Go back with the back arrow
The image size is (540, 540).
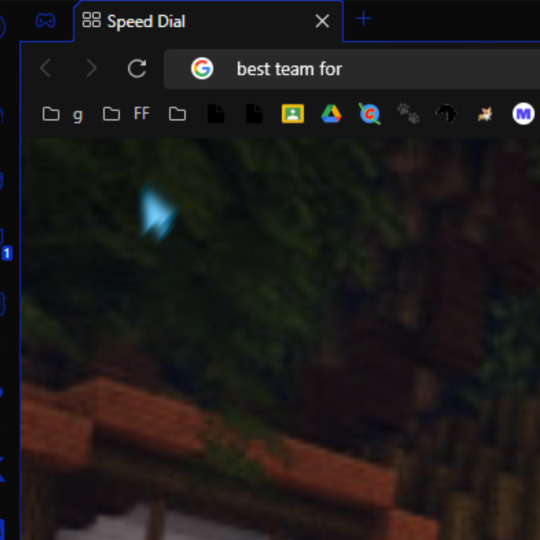(45, 68)
